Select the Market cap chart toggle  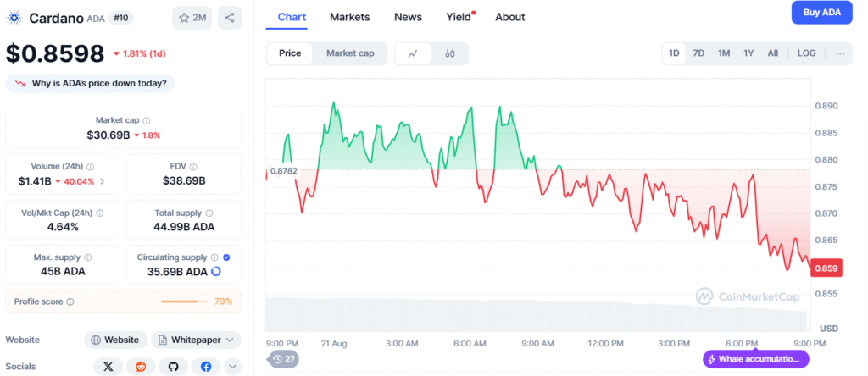coord(350,53)
